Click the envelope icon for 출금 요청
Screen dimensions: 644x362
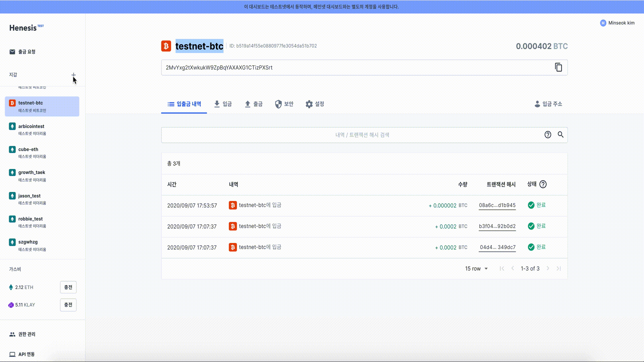(12, 52)
